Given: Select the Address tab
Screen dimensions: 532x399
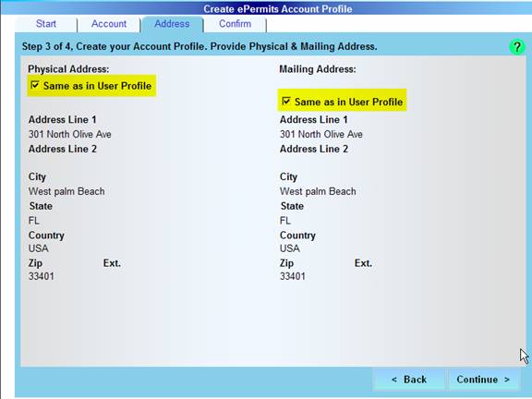Looking at the screenshot, I should (x=173, y=24).
